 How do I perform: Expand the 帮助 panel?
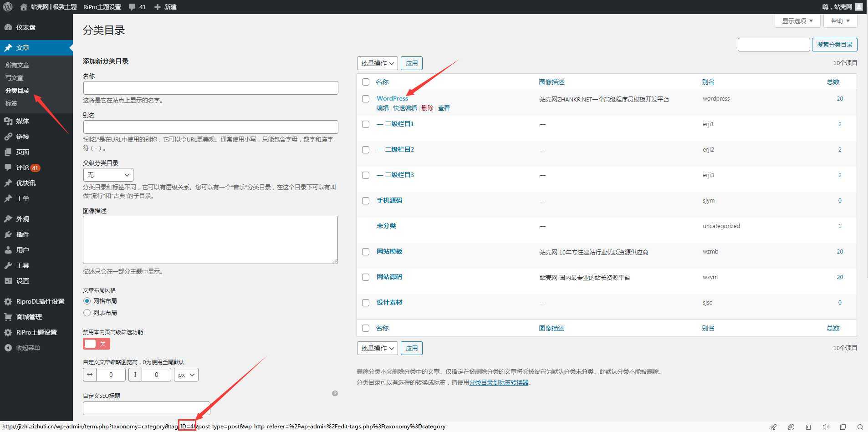point(840,21)
